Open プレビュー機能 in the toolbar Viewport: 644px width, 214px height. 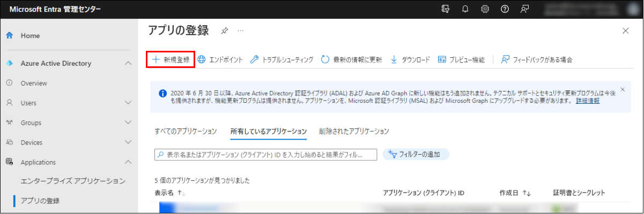pos(461,59)
